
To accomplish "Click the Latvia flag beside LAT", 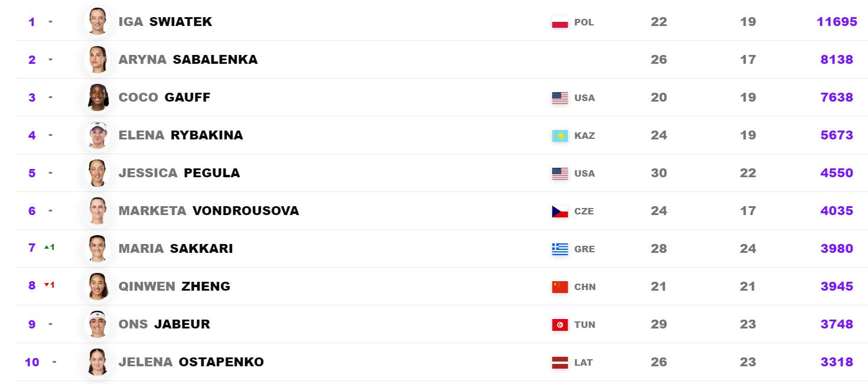I will point(559,363).
